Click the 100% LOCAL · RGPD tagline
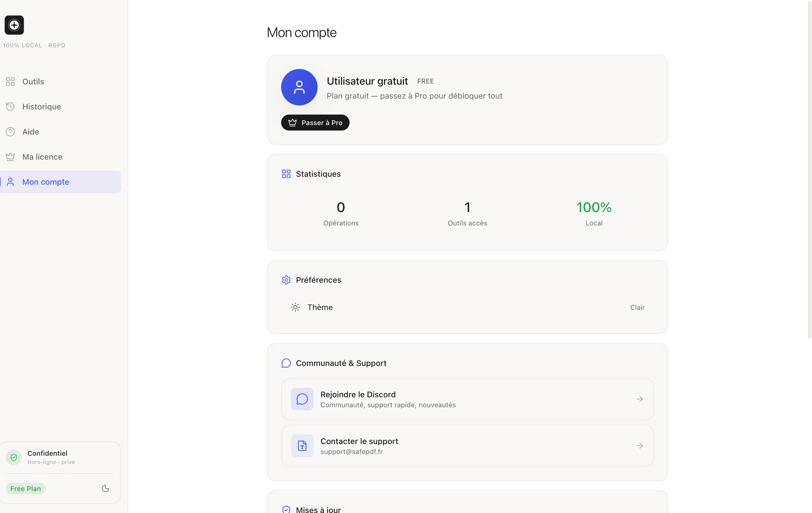The image size is (812, 513). (34, 45)
